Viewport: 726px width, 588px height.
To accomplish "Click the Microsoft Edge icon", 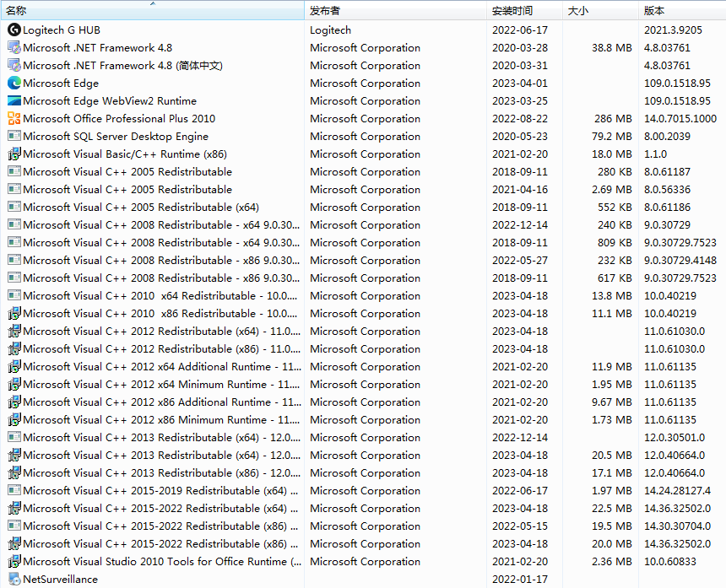I will point(14,84).
